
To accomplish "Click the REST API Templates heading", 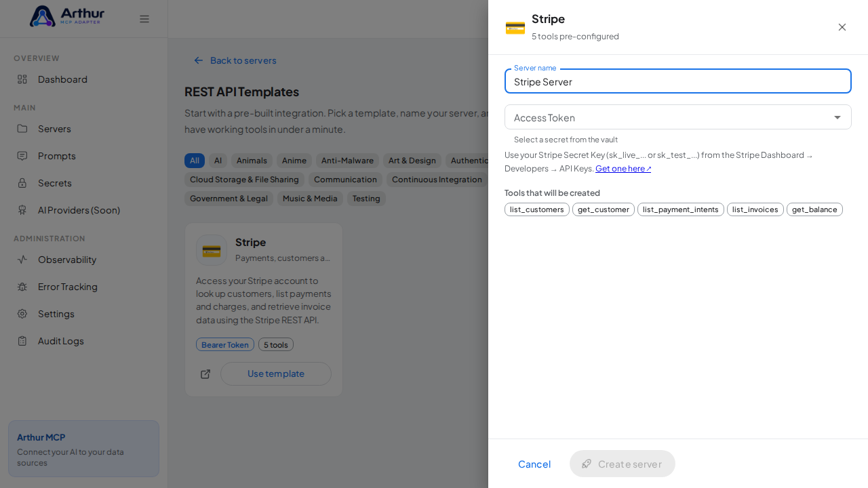I will 241,91.
